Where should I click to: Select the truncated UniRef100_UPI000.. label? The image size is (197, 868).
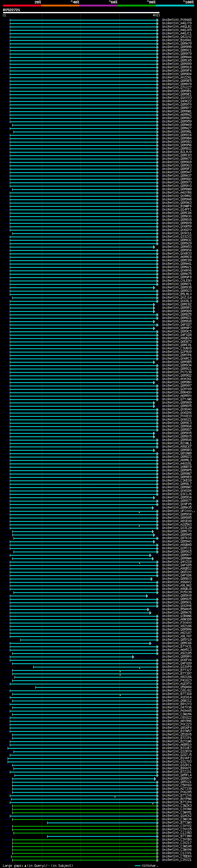178,511
